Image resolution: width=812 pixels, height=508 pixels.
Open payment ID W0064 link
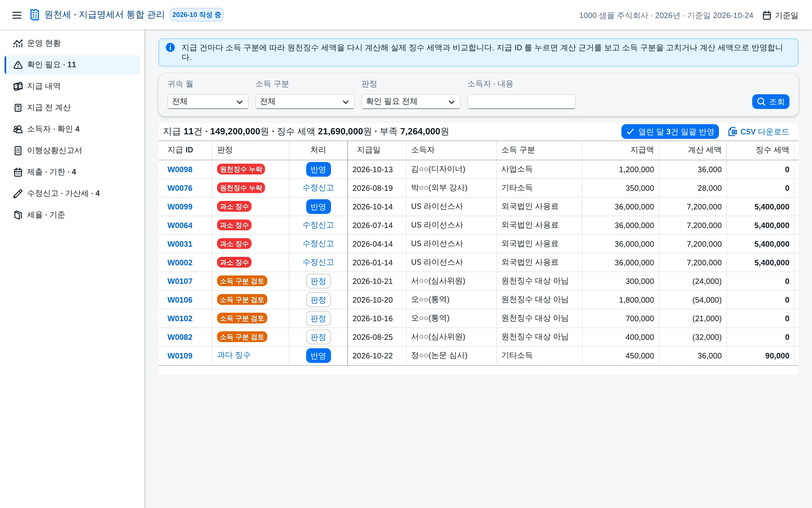click(180, 225)
